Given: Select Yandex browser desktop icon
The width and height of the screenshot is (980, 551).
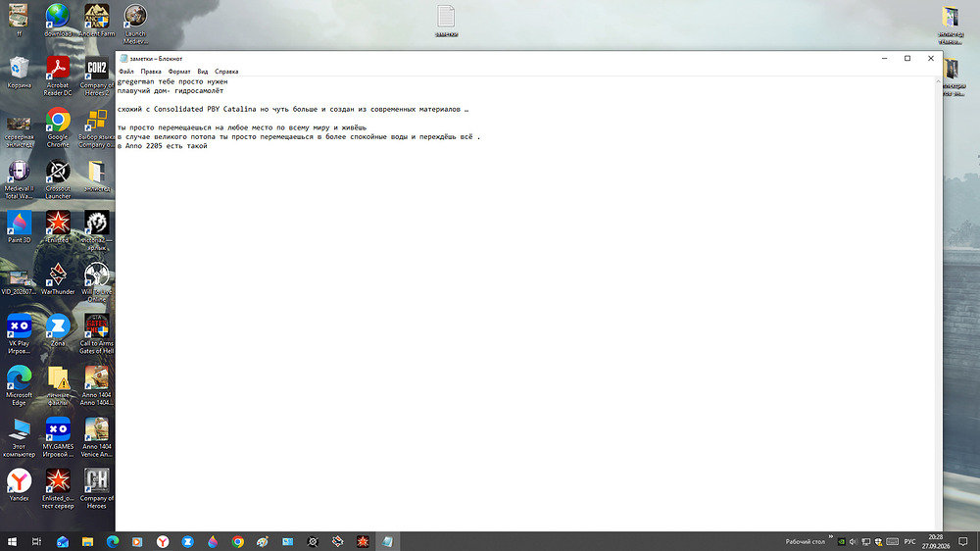Looking at the screenshot, I should [x=19, y=485].
